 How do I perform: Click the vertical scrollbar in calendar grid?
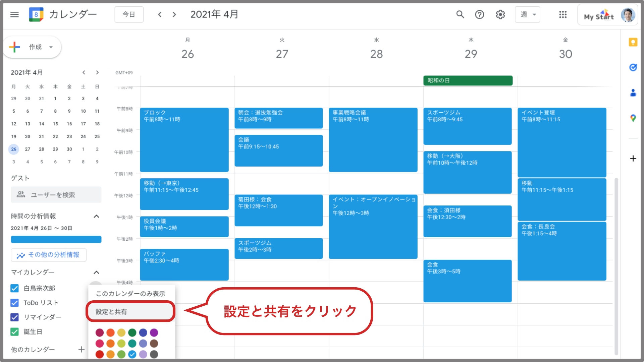click(616, 266)
